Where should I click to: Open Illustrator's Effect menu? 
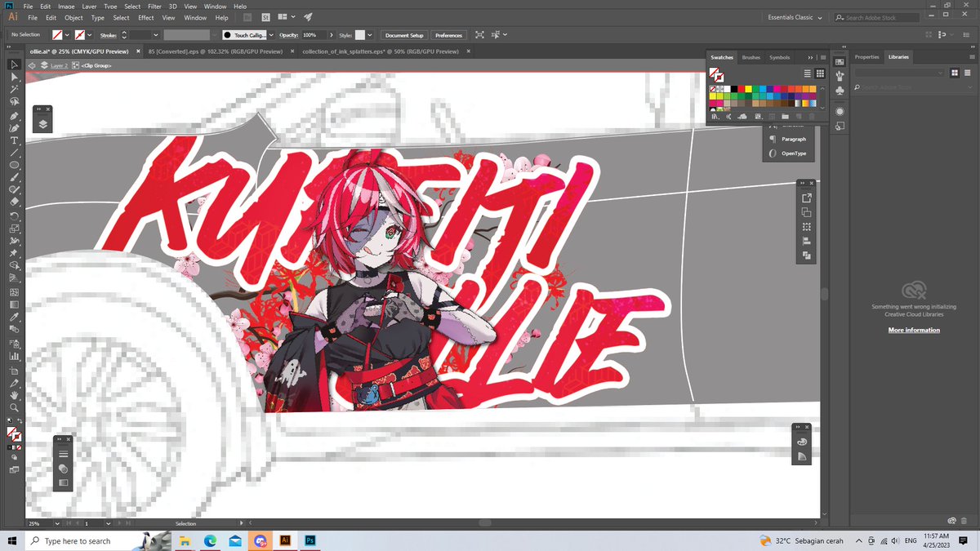tap(145, 17)
